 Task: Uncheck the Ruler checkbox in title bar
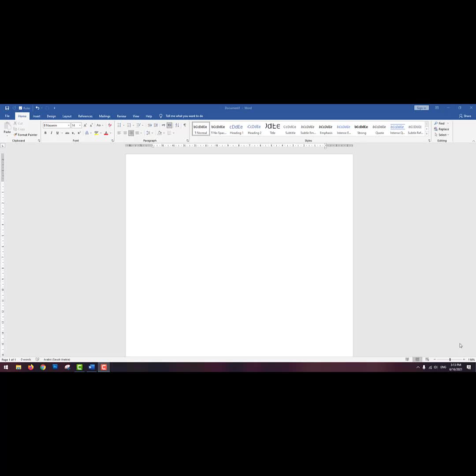click(x=21, y=108)
